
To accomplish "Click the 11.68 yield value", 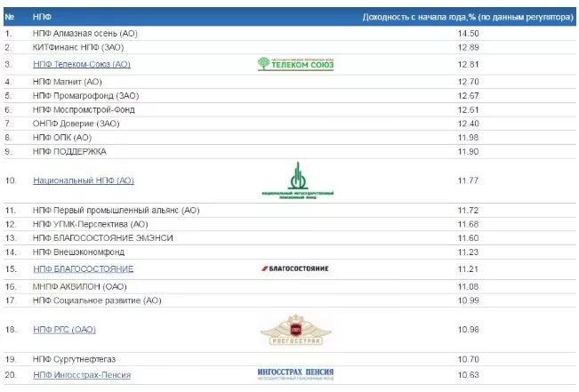I will (x=468, y=224).
